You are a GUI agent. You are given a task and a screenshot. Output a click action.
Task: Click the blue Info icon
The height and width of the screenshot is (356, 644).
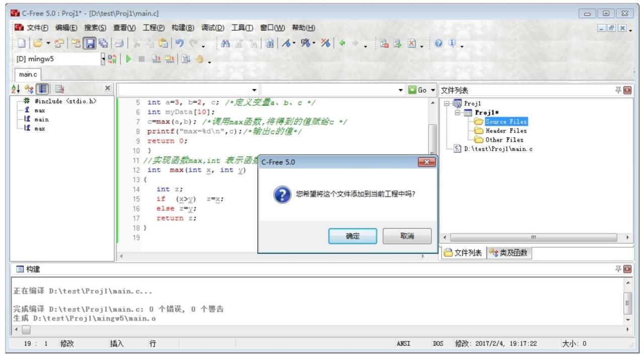point(452,44)
